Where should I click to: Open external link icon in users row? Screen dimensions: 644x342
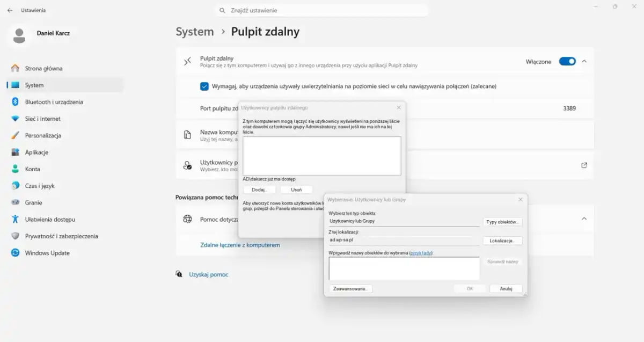[x=584, y=165]
